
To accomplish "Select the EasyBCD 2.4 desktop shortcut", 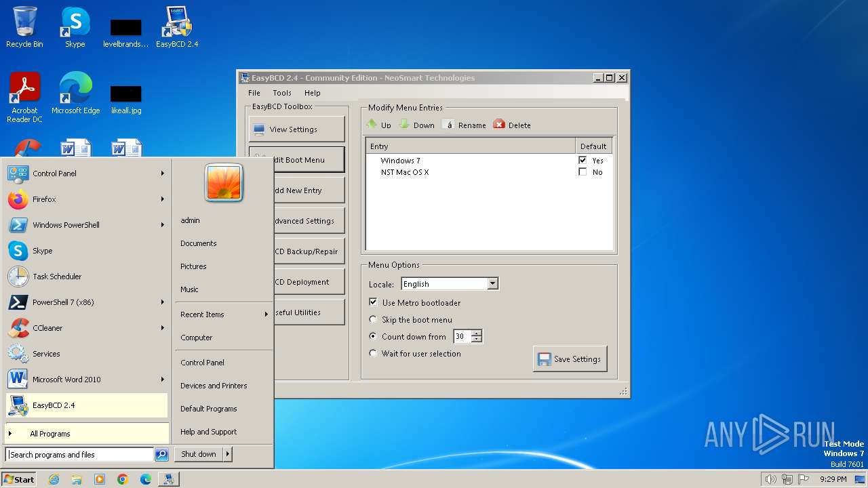I will coord(177,27).
